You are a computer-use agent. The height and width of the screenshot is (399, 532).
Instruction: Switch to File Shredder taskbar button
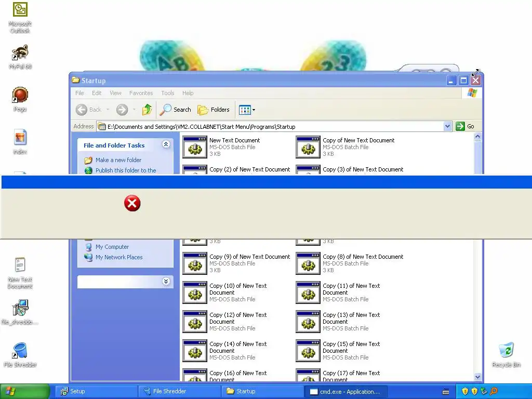180,391
